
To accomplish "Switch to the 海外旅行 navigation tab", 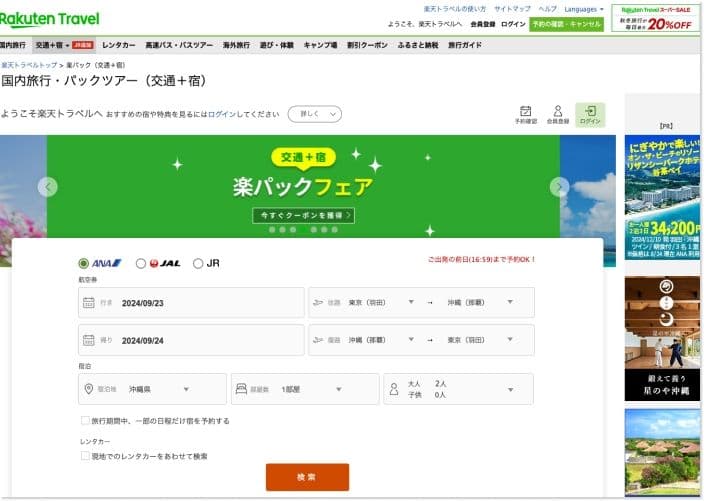I will 236,45.
